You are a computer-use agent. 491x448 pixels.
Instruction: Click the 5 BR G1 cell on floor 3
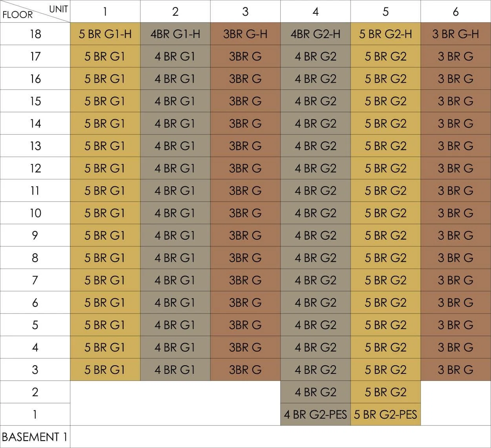[x=105, y=370]
